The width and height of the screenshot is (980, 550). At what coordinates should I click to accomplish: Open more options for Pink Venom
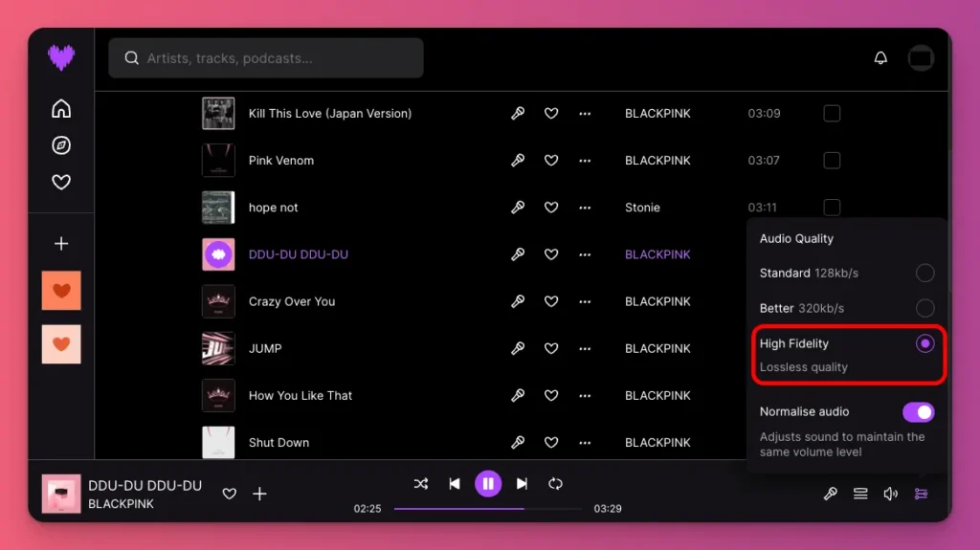585,161
